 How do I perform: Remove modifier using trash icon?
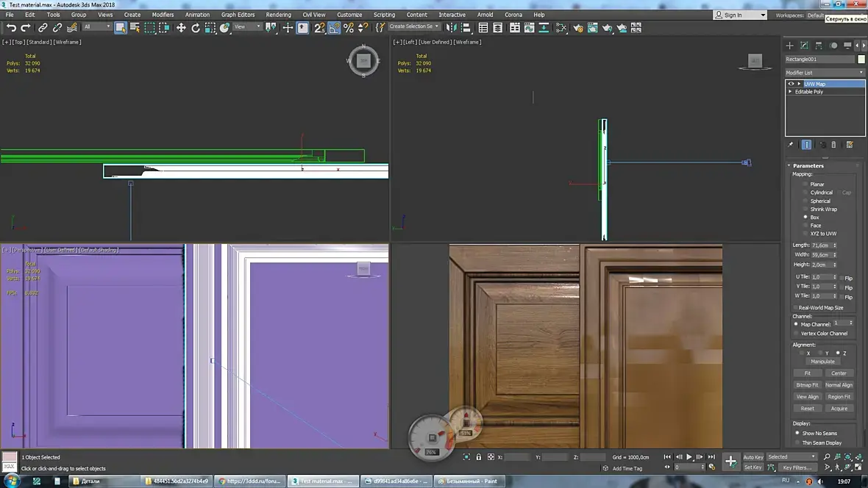coord(833,145)
